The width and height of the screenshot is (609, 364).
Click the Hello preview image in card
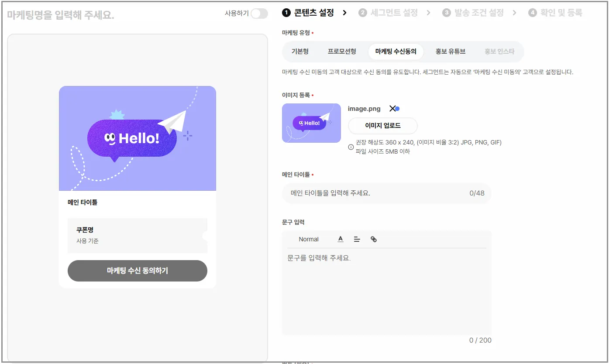tap(138, 138)
